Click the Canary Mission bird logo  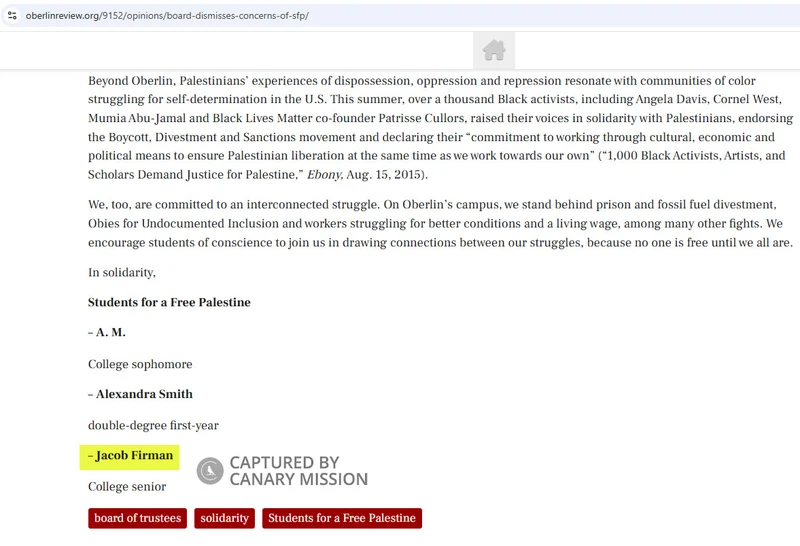tap(210, 470)
